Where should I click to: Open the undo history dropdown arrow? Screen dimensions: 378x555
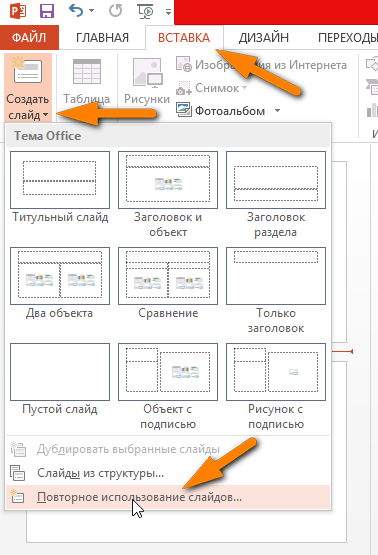[91, 11]
